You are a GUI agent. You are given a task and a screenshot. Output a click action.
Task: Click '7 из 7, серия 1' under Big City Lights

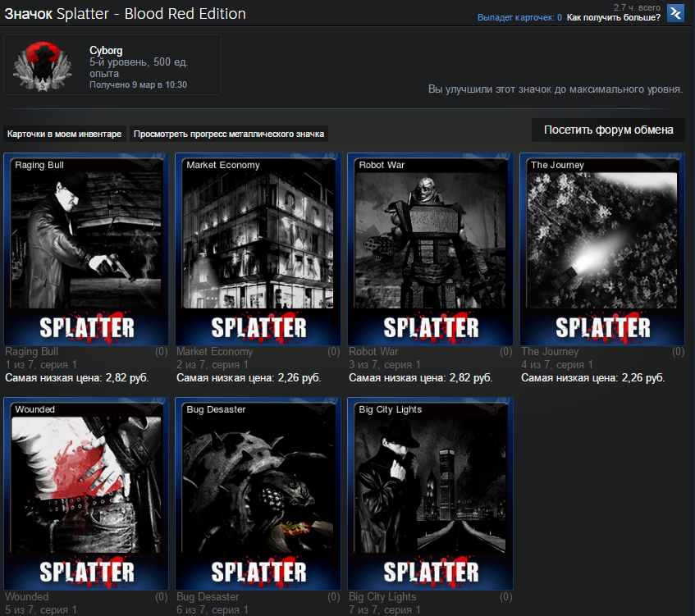[x=385, y=609]
